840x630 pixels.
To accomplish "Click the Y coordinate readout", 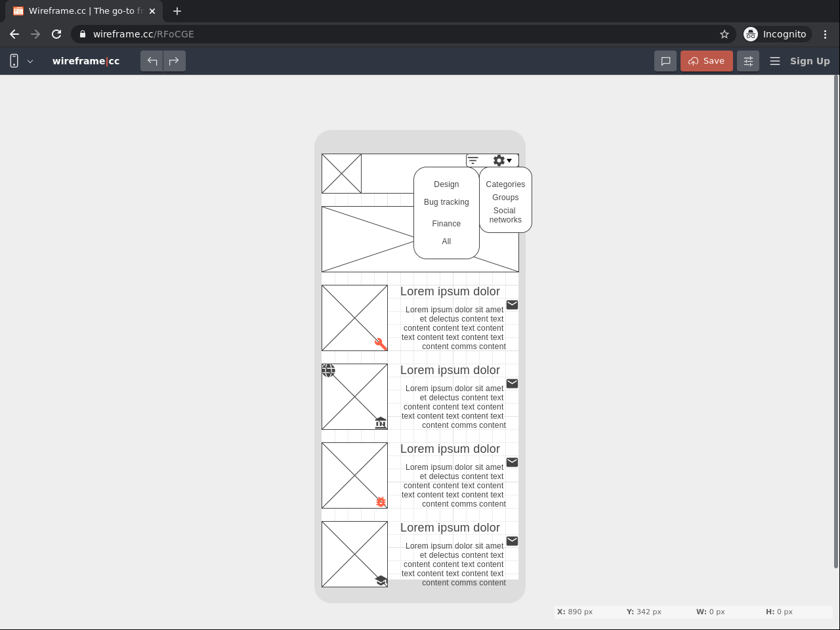I will point(644,612).
